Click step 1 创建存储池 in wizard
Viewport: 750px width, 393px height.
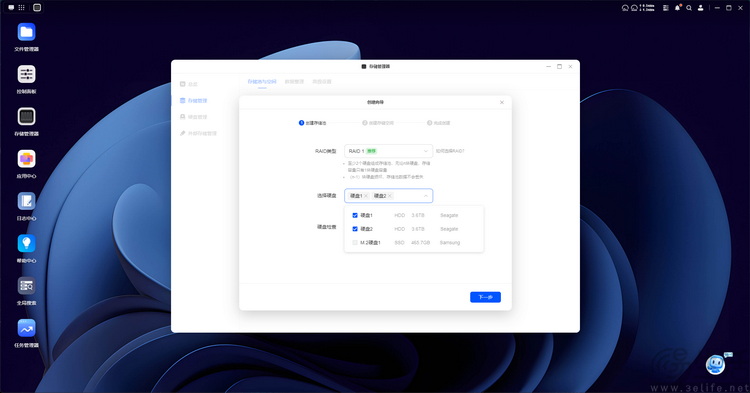[x=312, y=123]
